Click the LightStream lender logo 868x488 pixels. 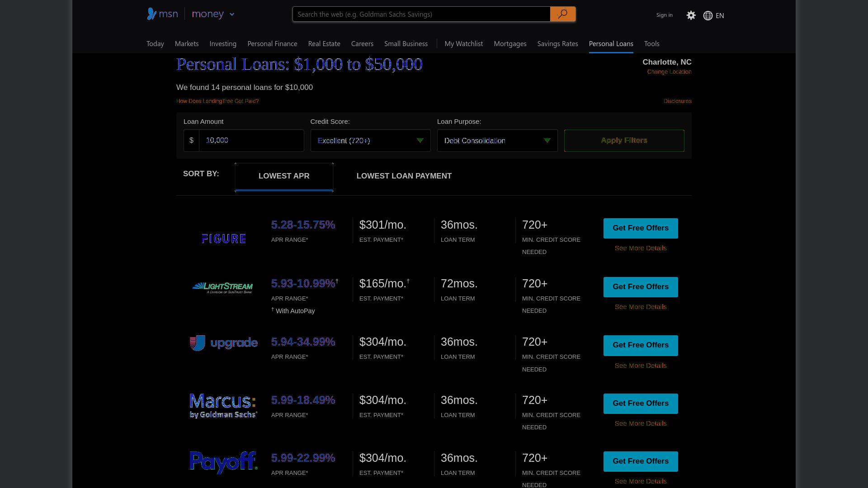[x=222, y=287]
